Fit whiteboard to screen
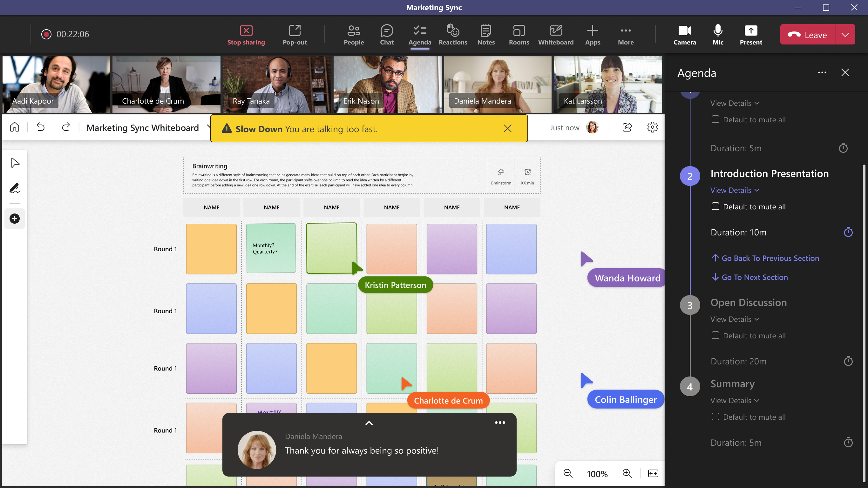 pyautogui.click(x=653, y=473)
